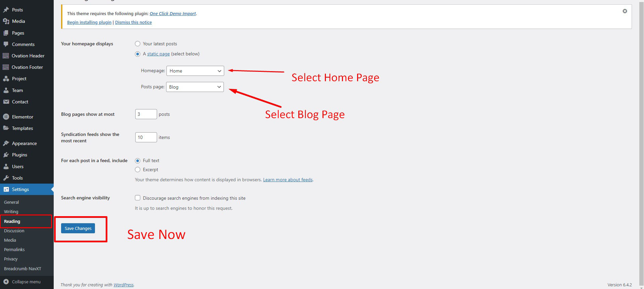
Task: Click the Media icon in sidebar
Action: (x=6, y=21)
